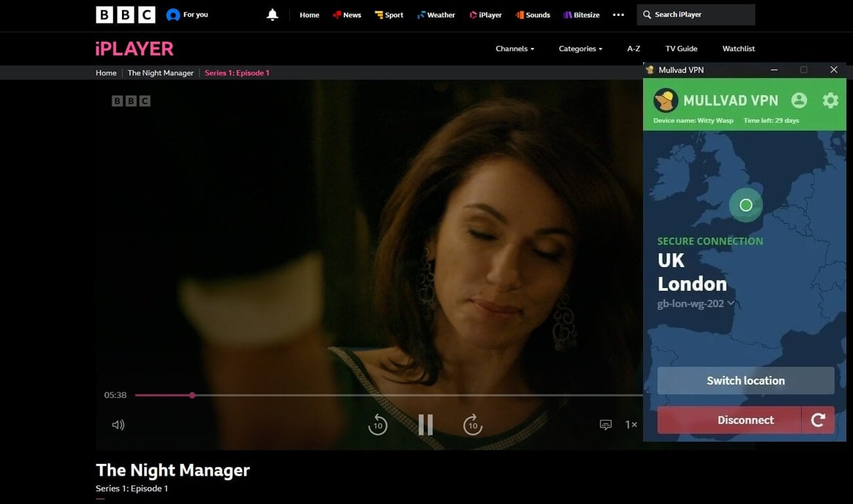This screenshot has width=853, height=504.
Task: Skip forward 10 seconds in the video
Action: (472, 425)
